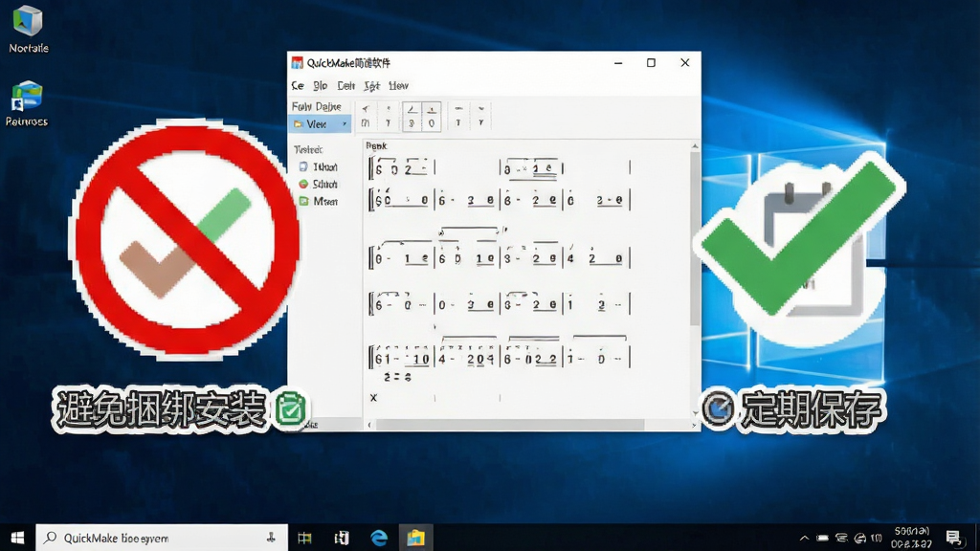Click the red-green icon beside Sdtroh
Viewport: 980px width, 551px height.
pos(303,184)
